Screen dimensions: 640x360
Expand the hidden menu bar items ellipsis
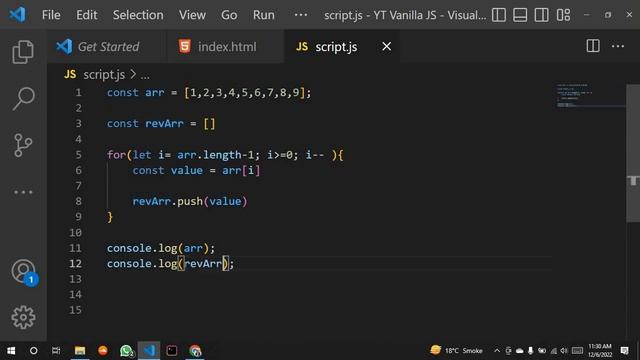tap(301, 15)
